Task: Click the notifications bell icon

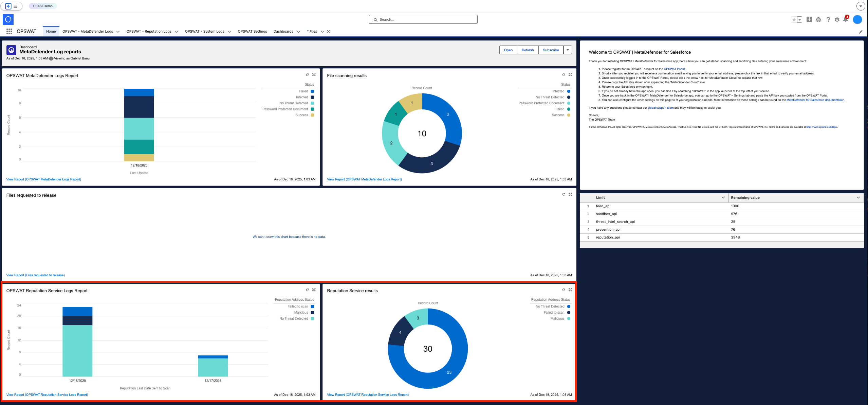Action: click(845, 20)
